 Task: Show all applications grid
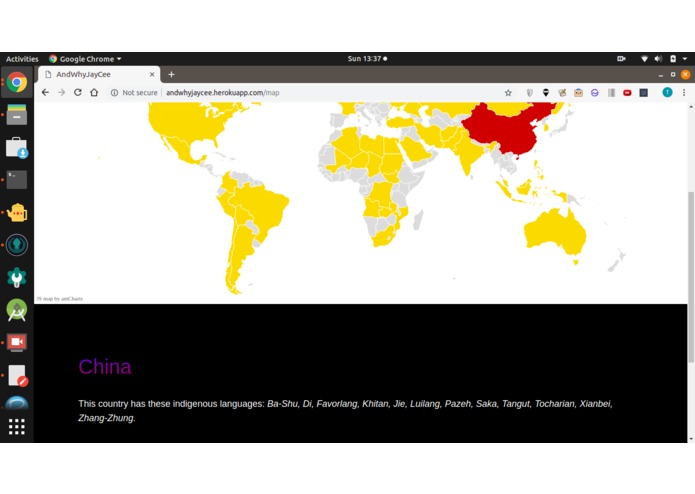16,426
